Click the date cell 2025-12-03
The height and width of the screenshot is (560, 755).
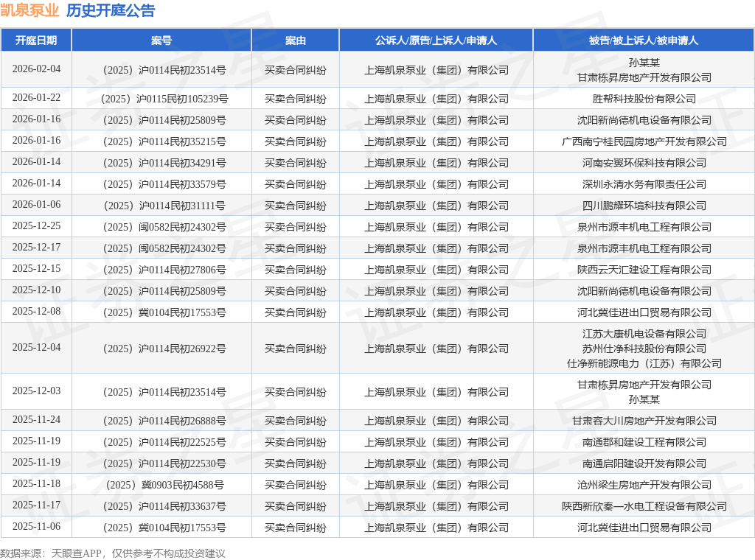click(x=37, y=391)
